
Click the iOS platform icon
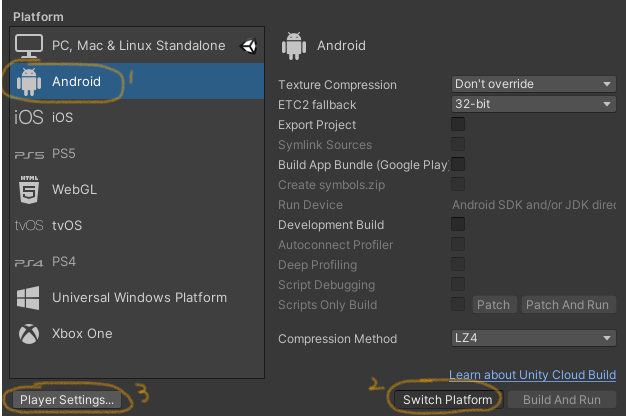(29, 117)
